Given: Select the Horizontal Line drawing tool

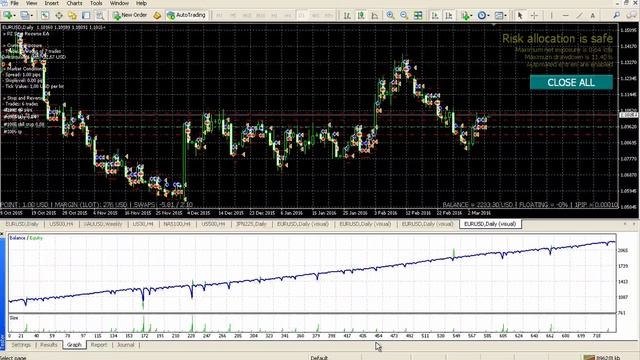Looking at the screenshot, I should point(565,15).
